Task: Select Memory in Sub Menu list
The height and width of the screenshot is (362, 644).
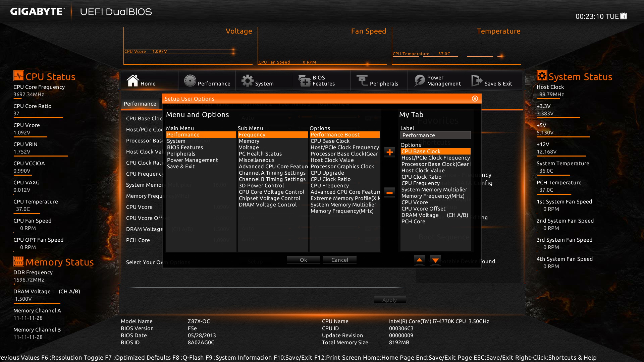Action: coord(273,141)
